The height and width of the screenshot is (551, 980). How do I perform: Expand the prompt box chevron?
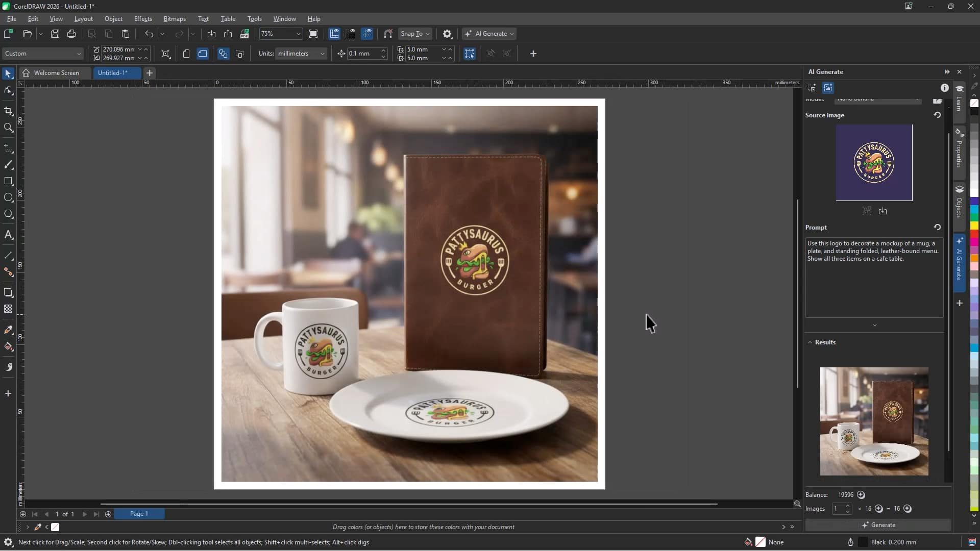tap(874, 325)
